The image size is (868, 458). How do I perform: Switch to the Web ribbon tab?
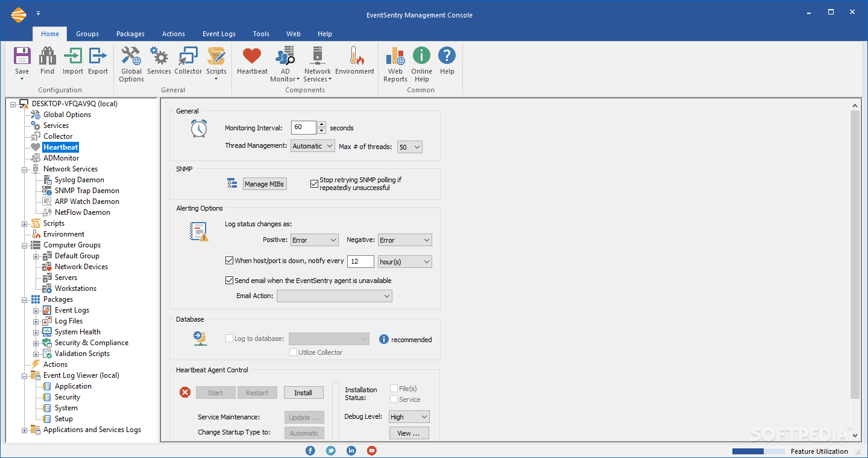point(294,34)
